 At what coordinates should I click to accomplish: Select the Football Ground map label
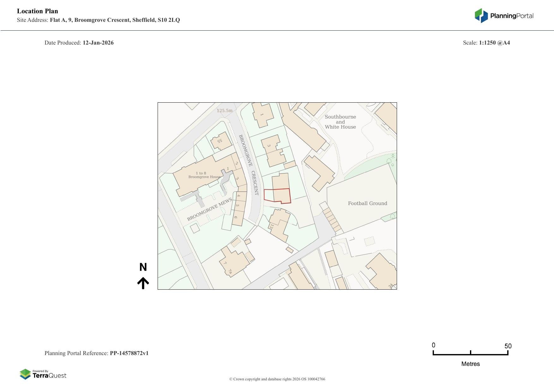367,203
